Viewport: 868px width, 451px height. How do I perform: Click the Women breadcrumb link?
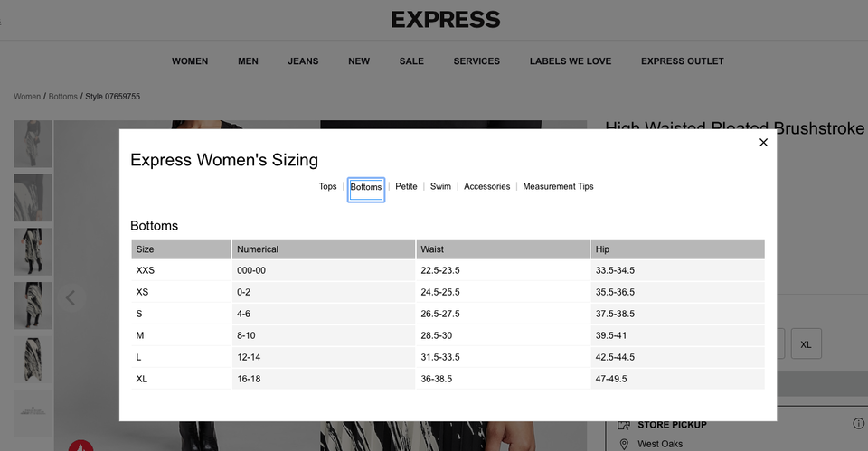point(27,97)
